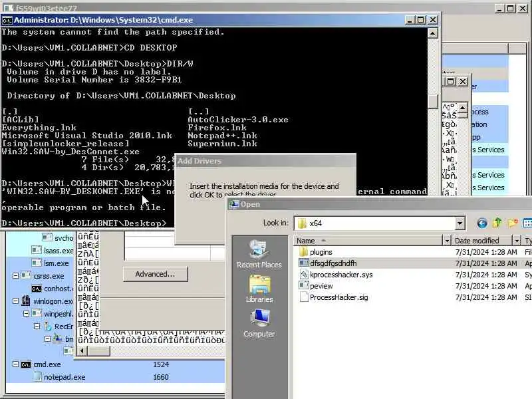
Task: Click the cmd window scrollbar thumb
Action: pos(433,102)
